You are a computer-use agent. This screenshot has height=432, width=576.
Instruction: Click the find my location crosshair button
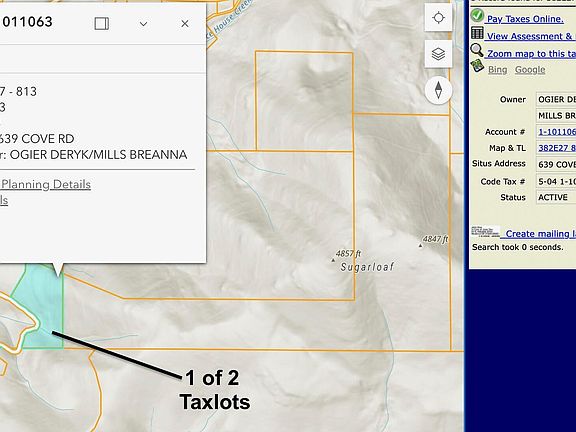pyautogui.click(x=438, y=18)
